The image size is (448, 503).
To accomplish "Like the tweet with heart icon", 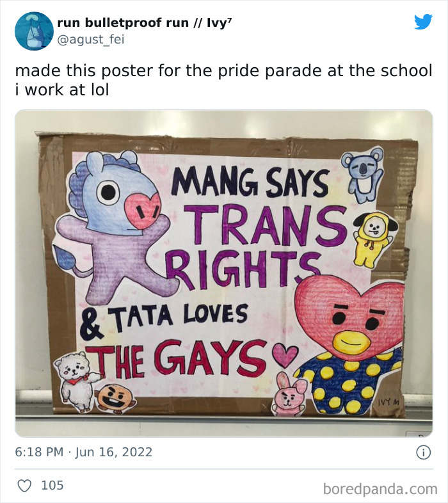I will coord(24,485).
